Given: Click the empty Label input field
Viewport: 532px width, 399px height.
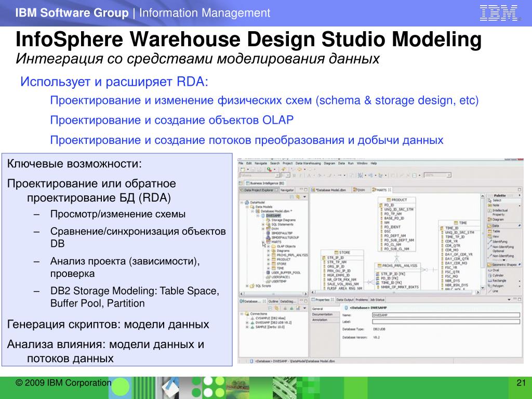Looking at the screenshot, I should (x=446, y=321).
